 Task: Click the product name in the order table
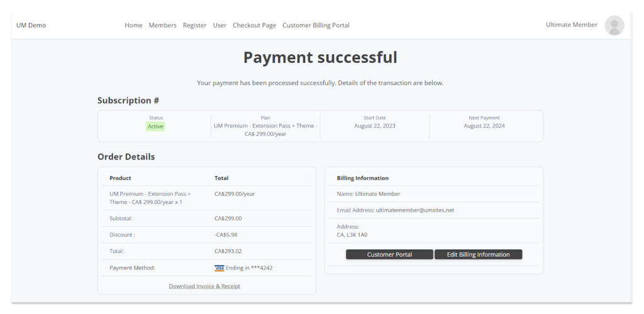click(x=150, y=198)
